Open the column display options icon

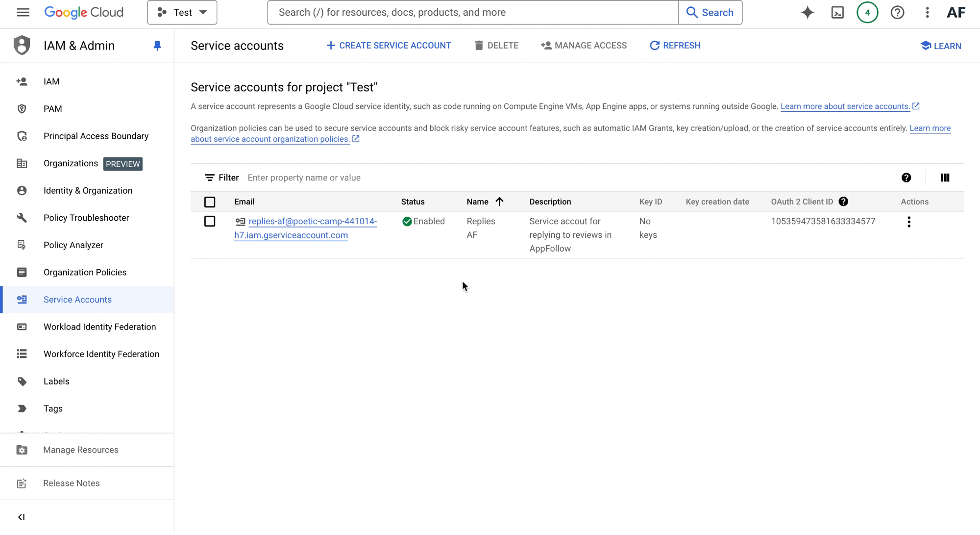click(945, 178)
